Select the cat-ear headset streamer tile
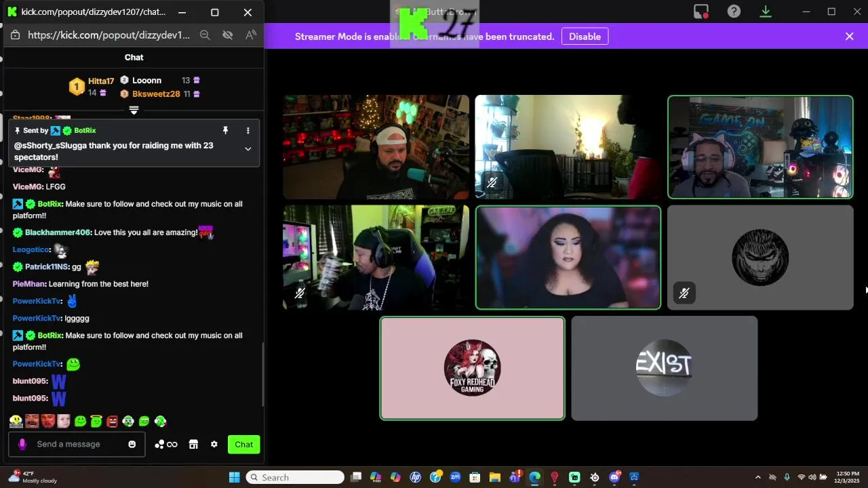The width and height of the screenshot is (868, 488). coord(760,147)
